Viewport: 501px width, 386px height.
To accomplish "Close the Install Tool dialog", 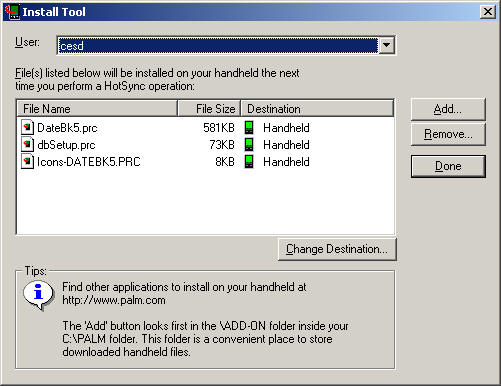I will 488,12.
